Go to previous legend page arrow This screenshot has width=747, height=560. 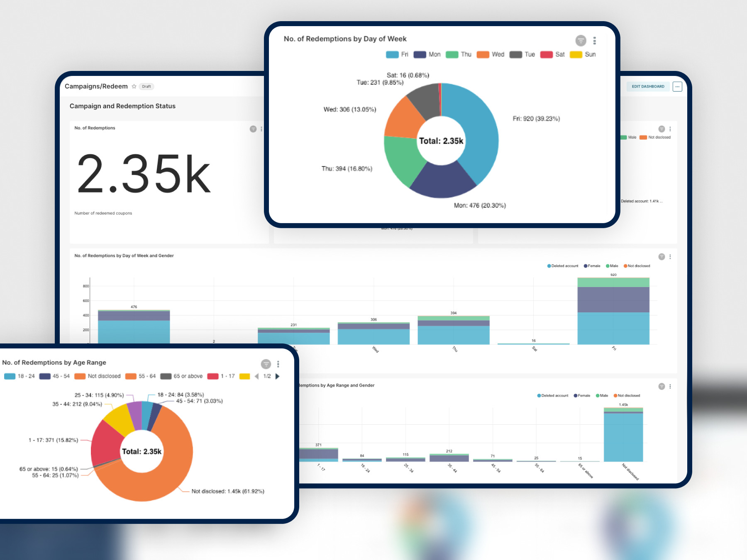click(256, 376)
